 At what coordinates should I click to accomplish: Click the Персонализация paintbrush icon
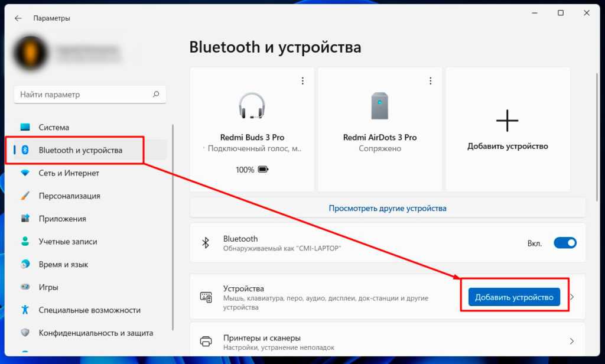25,196
